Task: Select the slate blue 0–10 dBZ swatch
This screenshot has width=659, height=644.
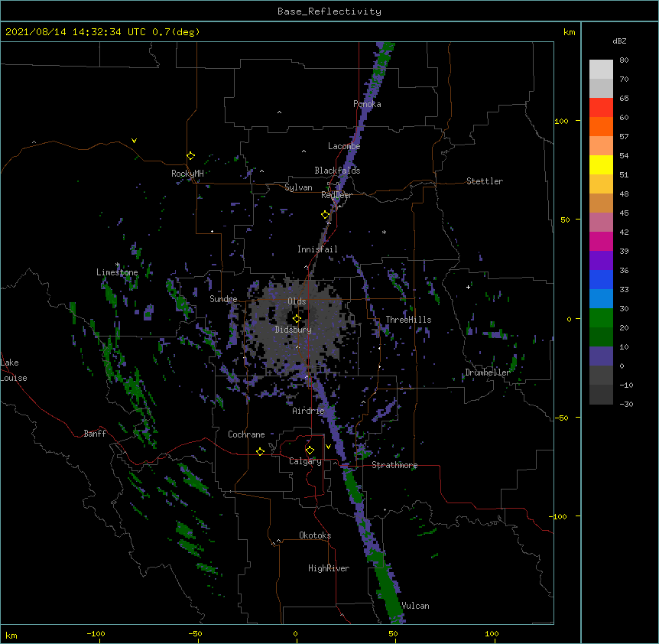Action: pyautogui.click(x=601, y=356)
